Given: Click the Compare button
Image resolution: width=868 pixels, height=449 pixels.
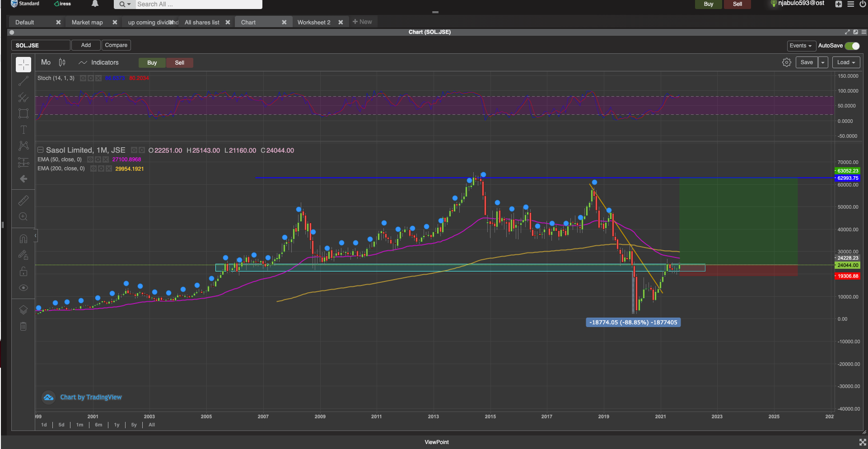Looking at the screenshot, I should [116, 45].
